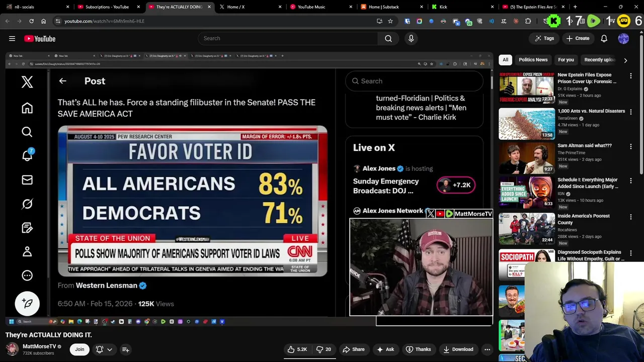The width and height of the screenshot is (644, 362).
Task: Open Inside America's Poorest County title link
Action: pyautogui.click(x=584, y=219)
